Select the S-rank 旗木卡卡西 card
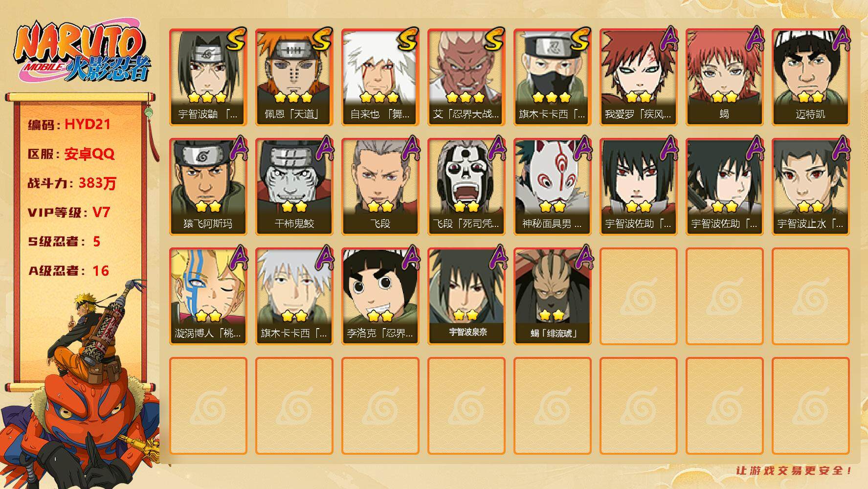868x489 pixels. pos(553,77)
